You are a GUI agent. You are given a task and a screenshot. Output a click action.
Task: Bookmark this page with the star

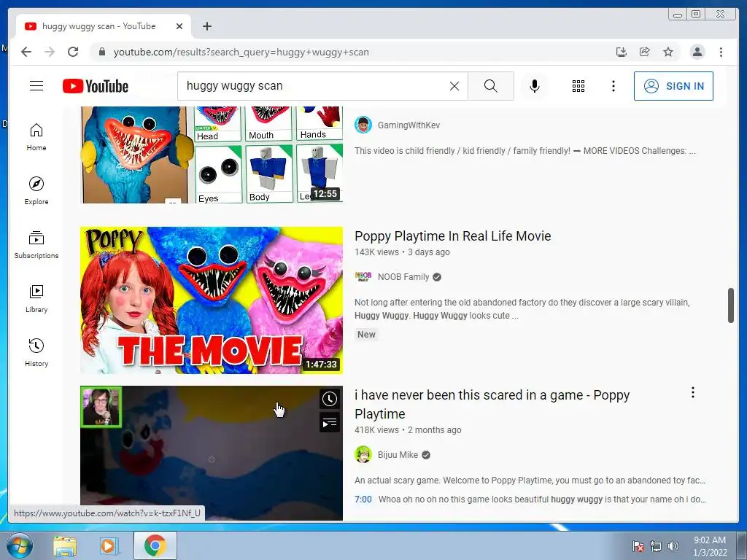[x=668, y=52]
